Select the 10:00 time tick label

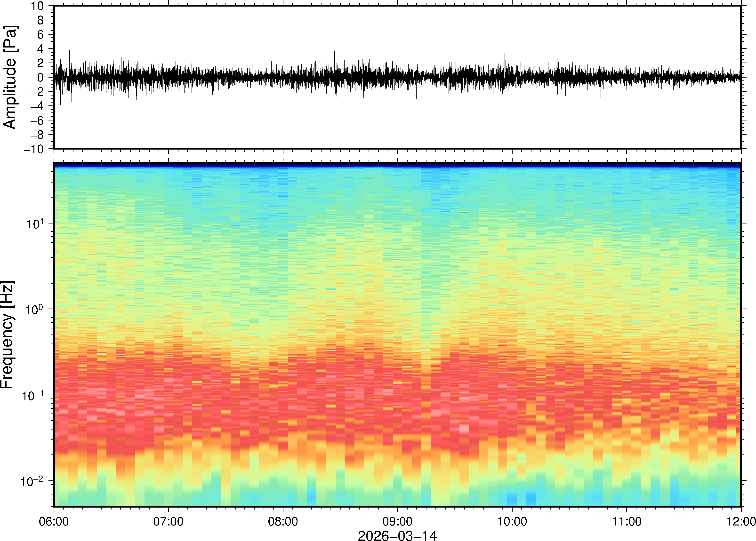512,521
